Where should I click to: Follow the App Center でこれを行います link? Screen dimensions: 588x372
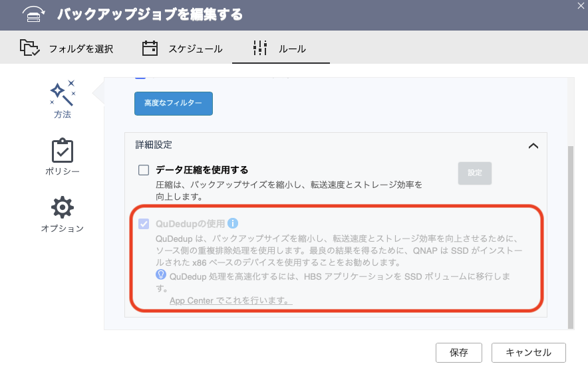231,300
